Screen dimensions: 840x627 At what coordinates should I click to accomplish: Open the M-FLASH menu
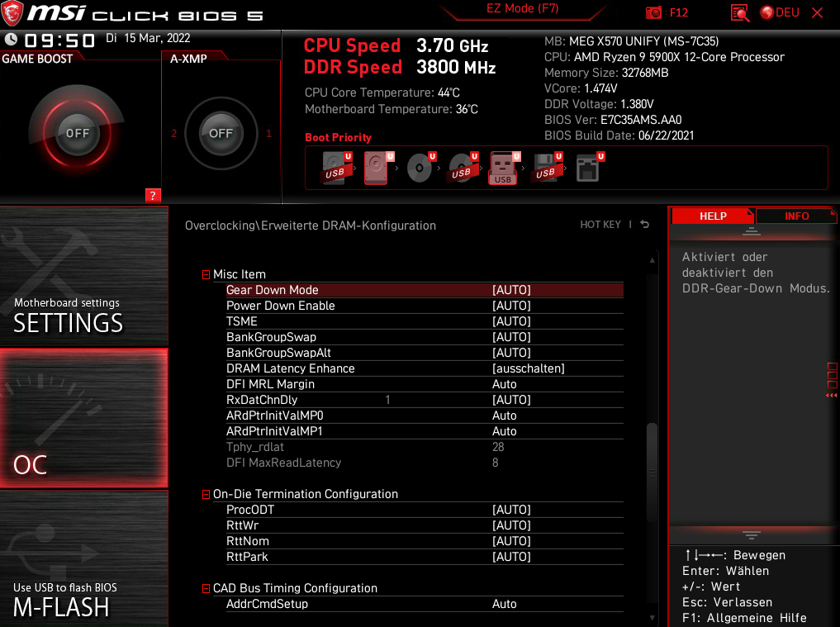click(84, 559)
